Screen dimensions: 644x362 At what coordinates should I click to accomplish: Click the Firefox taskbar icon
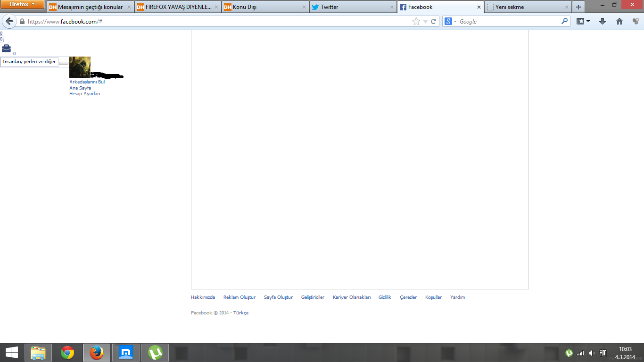coord(97,353)
